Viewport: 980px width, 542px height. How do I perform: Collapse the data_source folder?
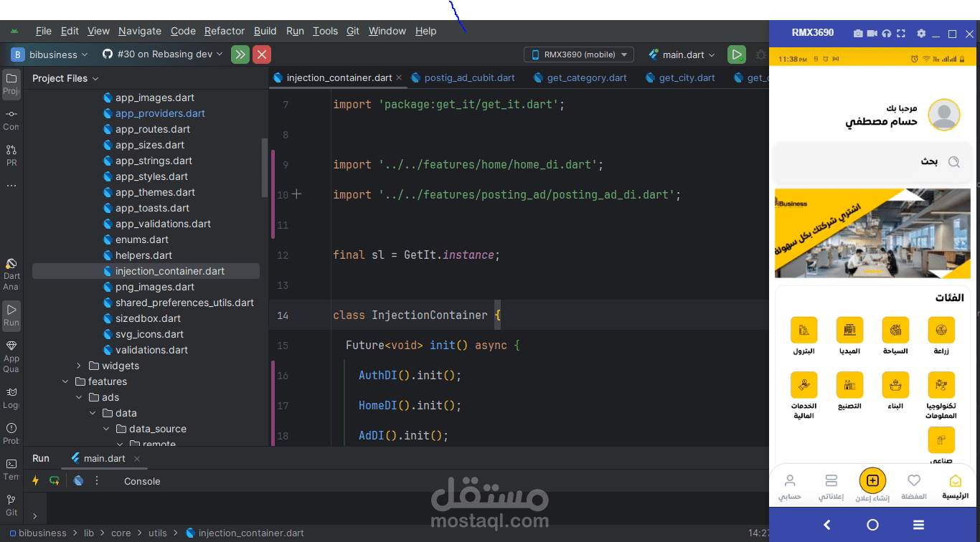click(x=106, y=429)
